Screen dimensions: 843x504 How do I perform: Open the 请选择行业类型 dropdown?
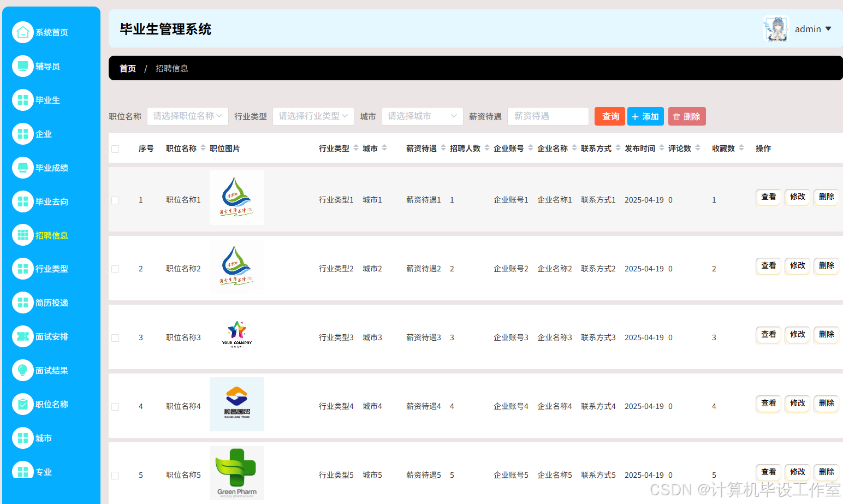coord(313,116)
